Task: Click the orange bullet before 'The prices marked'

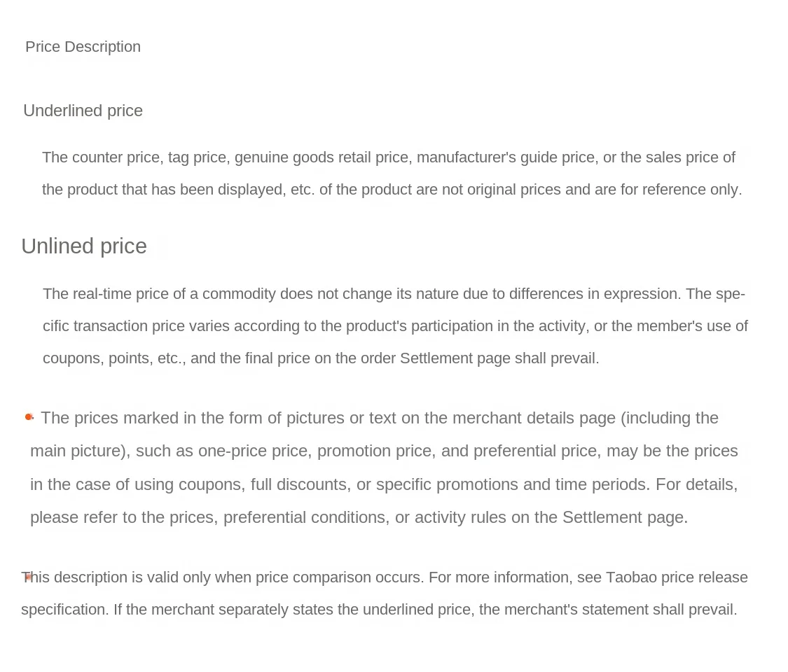Action: (29, 417)
